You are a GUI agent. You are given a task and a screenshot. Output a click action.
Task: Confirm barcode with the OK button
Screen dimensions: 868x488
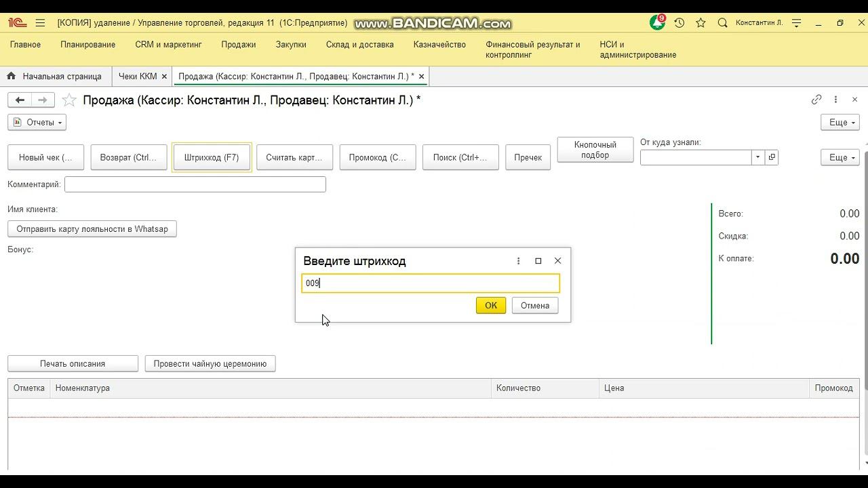[x=491, y=306]
